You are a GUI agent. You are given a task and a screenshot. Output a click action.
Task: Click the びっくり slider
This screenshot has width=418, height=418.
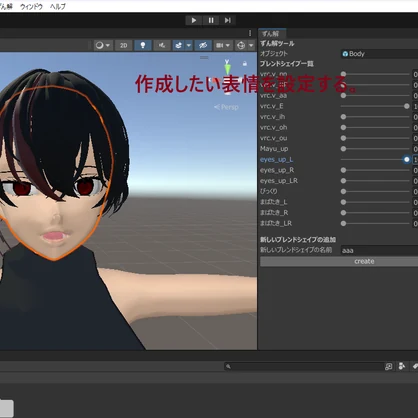pos(375,191)
